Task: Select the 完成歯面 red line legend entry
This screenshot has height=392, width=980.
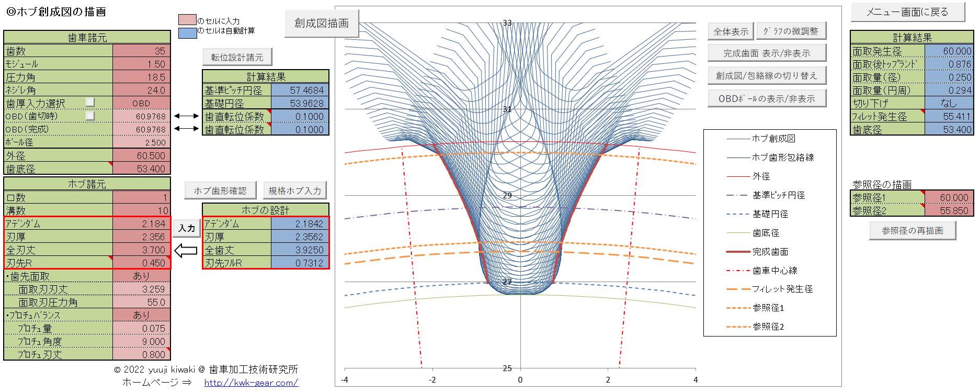Action: point(770,252)
